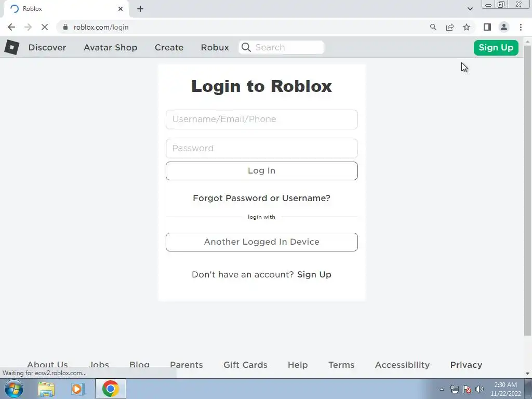This screenshot has width=532, height=399.
Task: Open File Explorer from the taskbar
Action: point(46,389)
